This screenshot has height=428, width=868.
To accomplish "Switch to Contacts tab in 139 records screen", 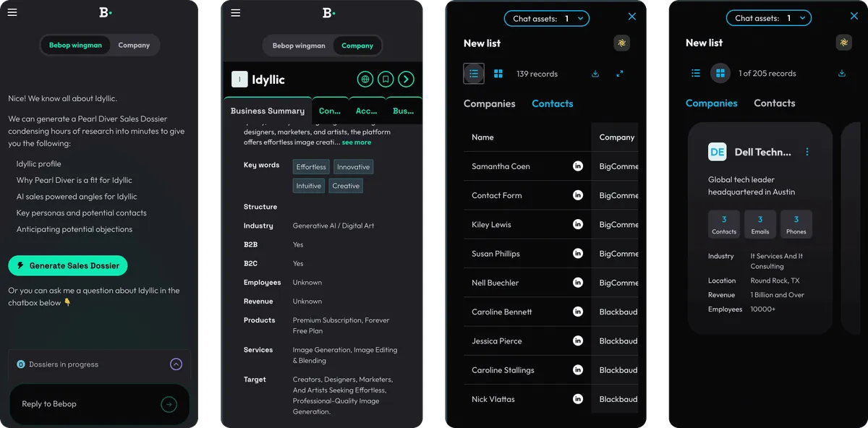I will pyautogui.click(x=553, y=103).
